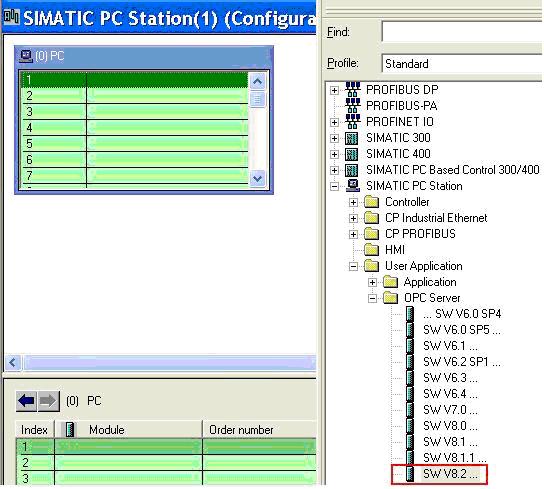Click the back navigation arrow button
This screenshot has height=489, width=544.
tap(26, 401)
